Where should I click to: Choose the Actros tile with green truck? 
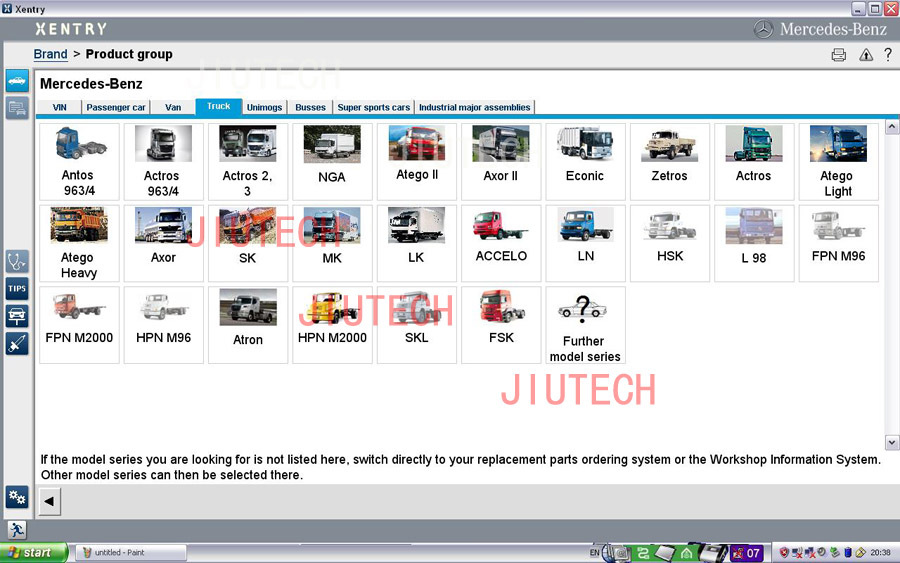[754, 162]
